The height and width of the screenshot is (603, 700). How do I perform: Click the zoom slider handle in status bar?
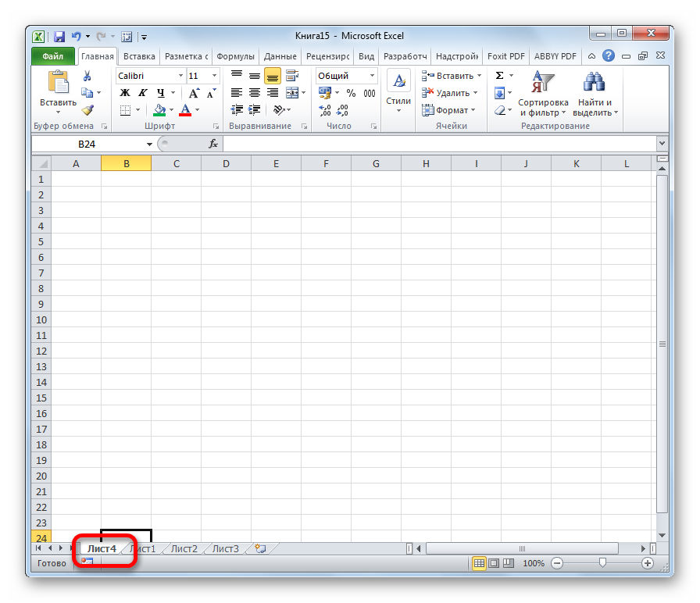[x=602, y=563]
